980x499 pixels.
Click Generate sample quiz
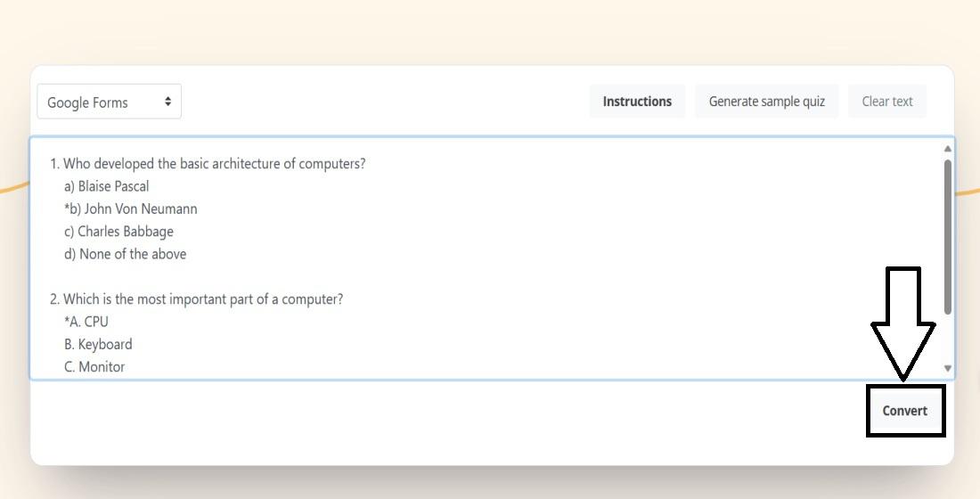click(x=766, y=102)
